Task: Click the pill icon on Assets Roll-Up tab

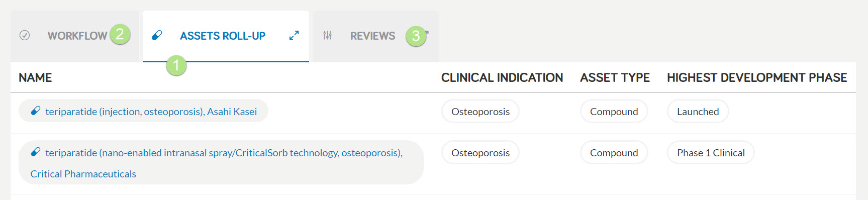Action: coord(157,35)
